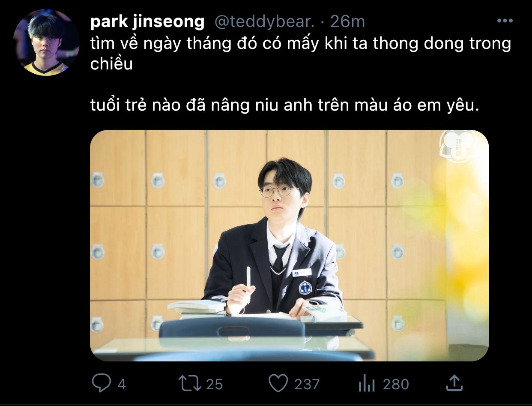Share the tweet via upload arrow icon
The height and width of the screenshot is (406, 532).
click(454, 383)
